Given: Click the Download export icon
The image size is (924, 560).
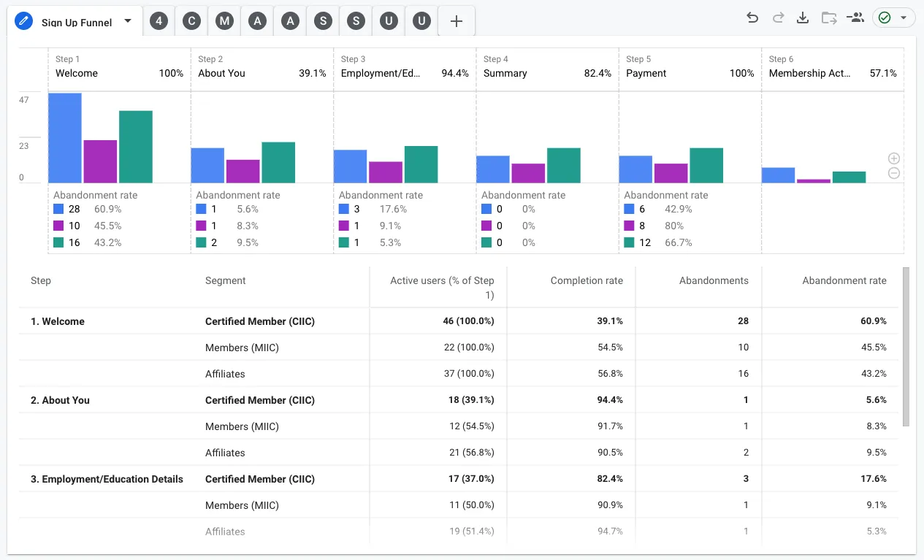Looking at the screenshot, I should 803,18.
